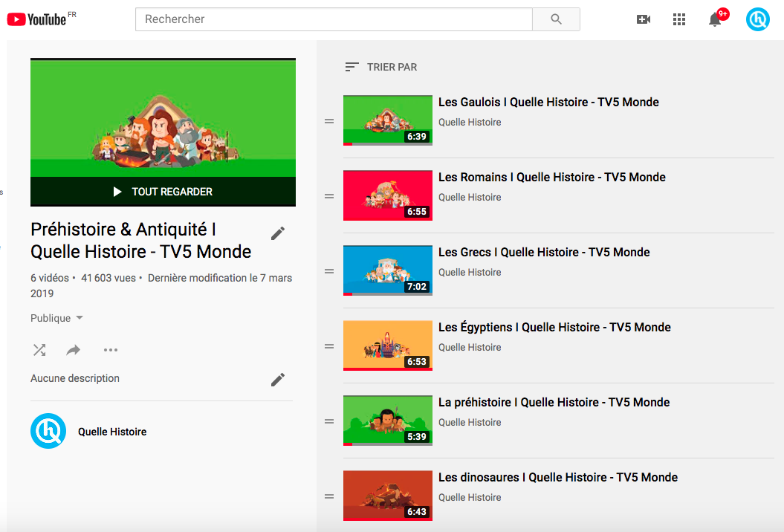Grab the reorder handle for Les dinosaures
This screenshot has height=532, width=784.
(329, 496)
